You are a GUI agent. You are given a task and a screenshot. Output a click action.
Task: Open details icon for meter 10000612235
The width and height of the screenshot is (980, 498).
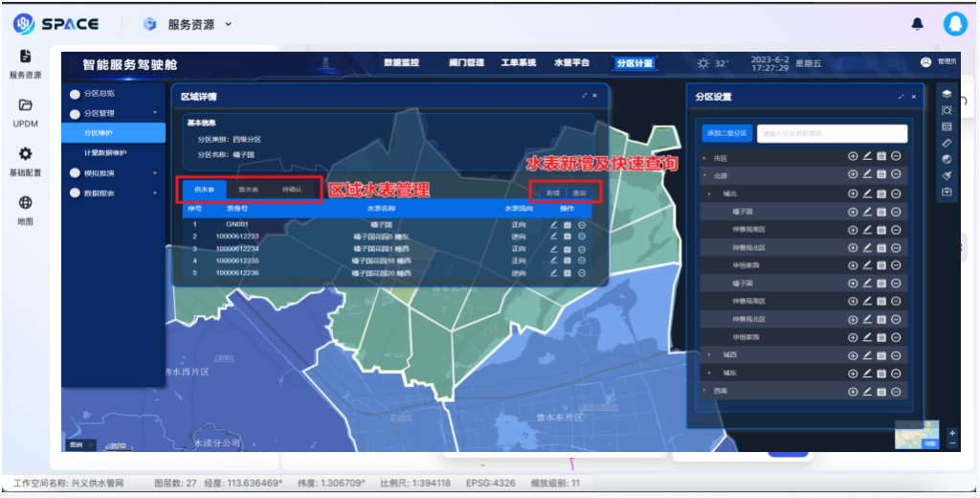568,260
